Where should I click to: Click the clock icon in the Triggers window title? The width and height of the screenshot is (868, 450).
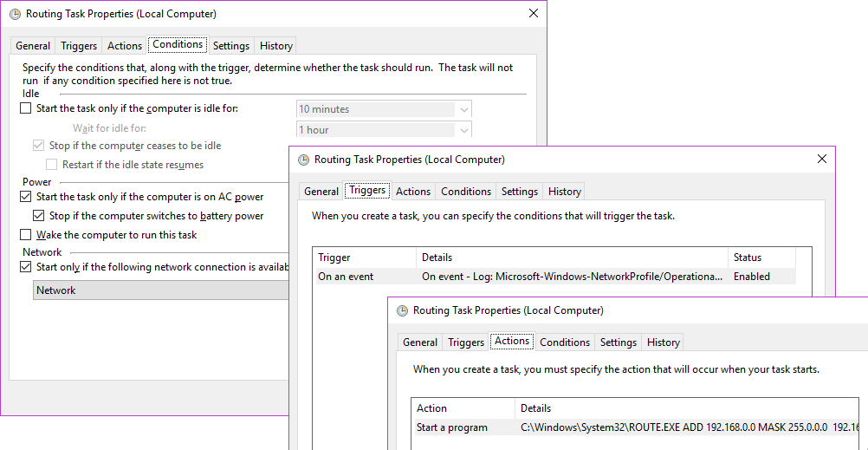[x=303, y=160]
